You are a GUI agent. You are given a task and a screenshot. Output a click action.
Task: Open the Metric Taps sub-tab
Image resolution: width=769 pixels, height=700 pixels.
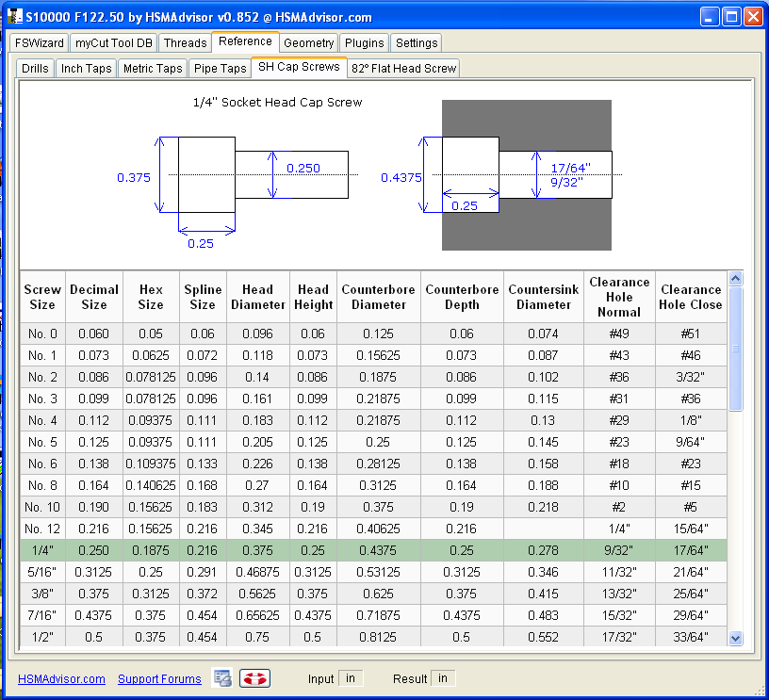coord(153,68)
